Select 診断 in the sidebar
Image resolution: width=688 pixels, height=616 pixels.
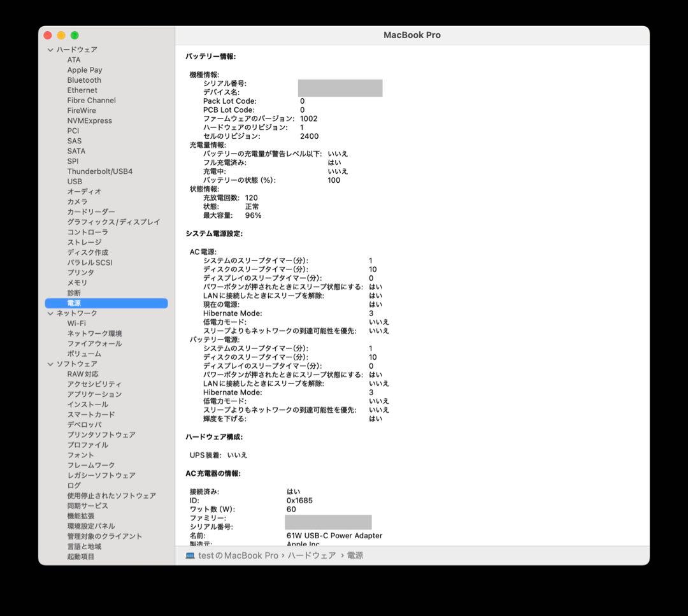click(73, 292)
